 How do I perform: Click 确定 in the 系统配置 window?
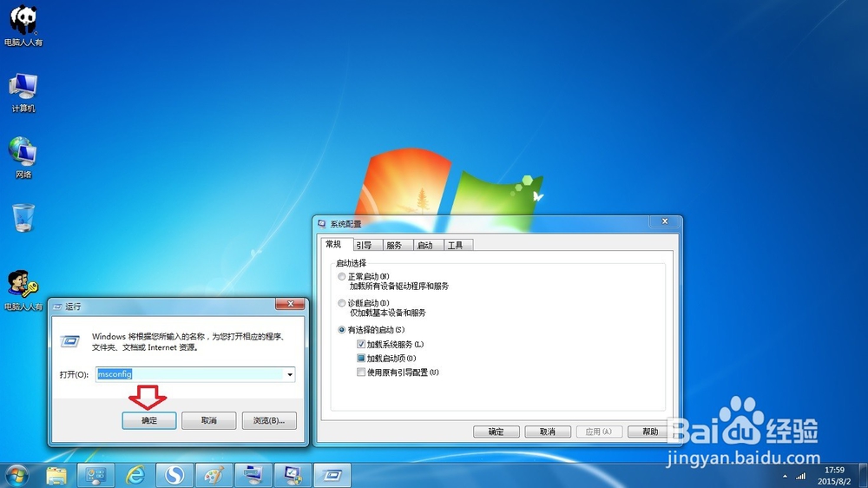496,432
